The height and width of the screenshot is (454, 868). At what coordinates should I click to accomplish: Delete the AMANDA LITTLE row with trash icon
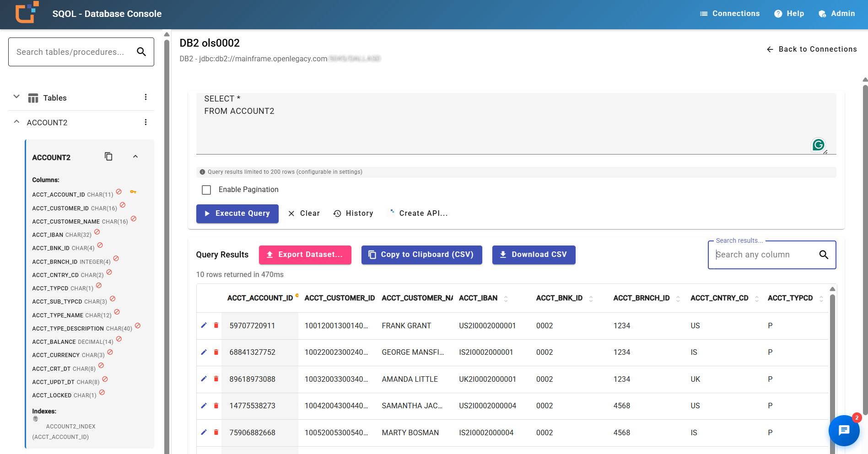pos(216,379)
